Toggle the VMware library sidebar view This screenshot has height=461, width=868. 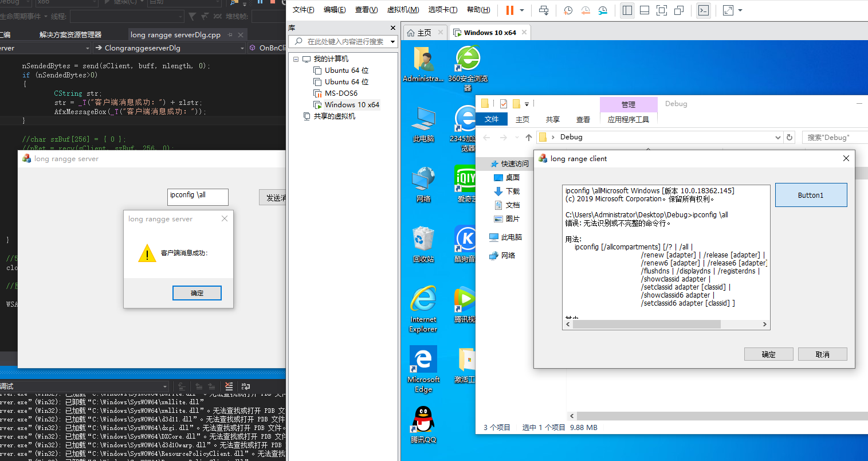tap(627, 10)
